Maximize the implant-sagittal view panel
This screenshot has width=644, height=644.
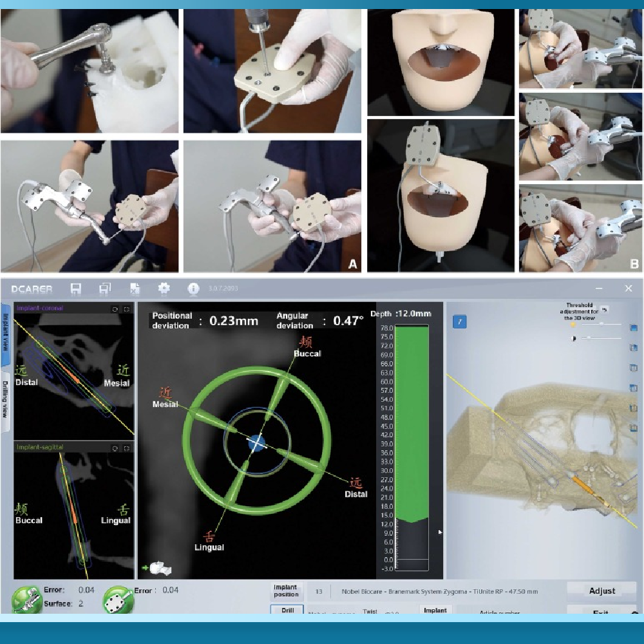[126, 448]
